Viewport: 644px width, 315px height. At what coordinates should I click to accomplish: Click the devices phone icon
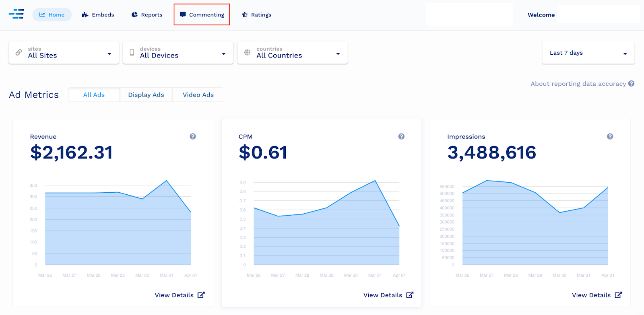coord(132,52)
